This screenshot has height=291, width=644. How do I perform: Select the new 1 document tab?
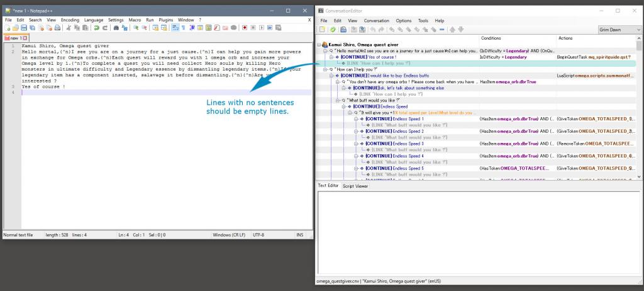[16, 38]
